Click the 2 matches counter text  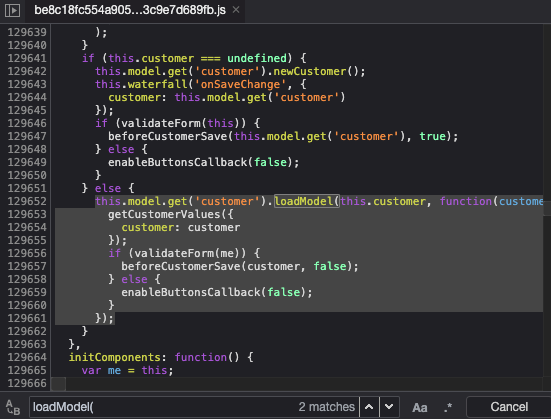[326, 407]
